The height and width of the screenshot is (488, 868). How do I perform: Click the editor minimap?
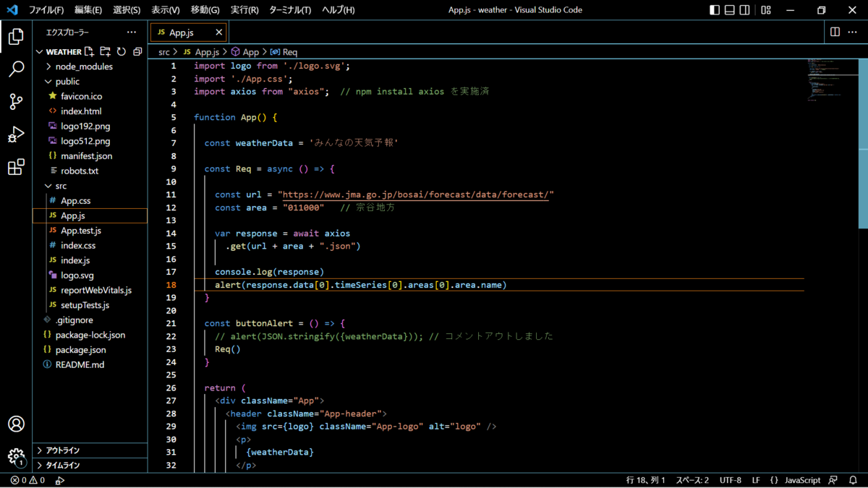[x=831, y=80]
